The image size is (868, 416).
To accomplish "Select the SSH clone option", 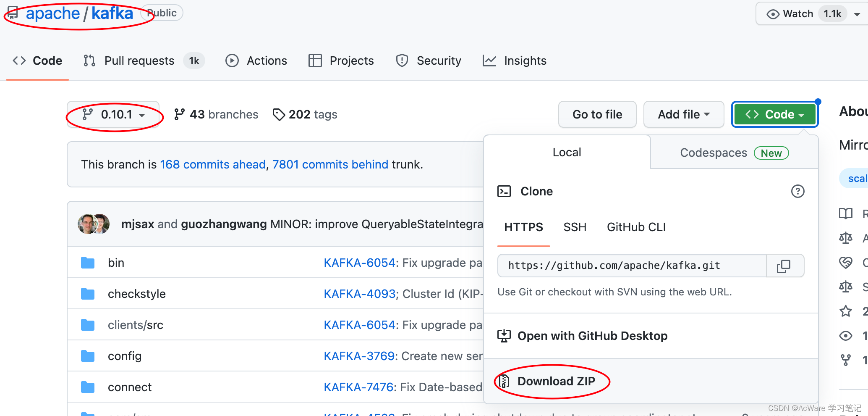I will coord(575,227).
